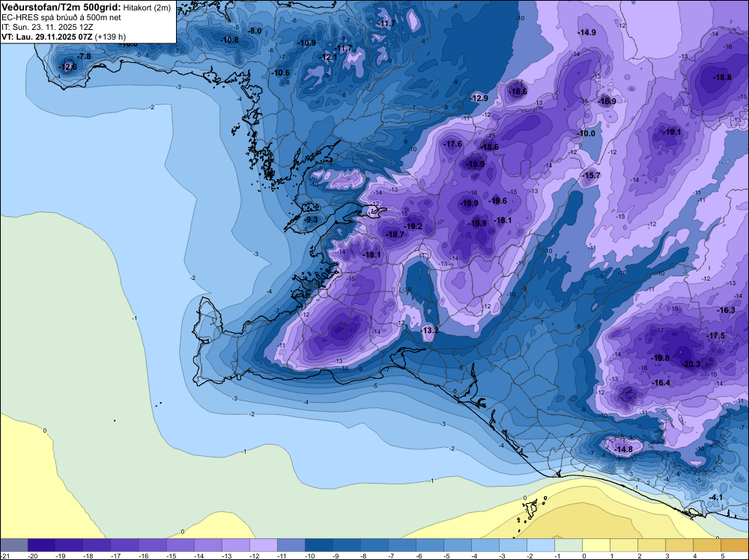
Task: Select legend swatch between -1 and 0
Action: tap(568, 545)
